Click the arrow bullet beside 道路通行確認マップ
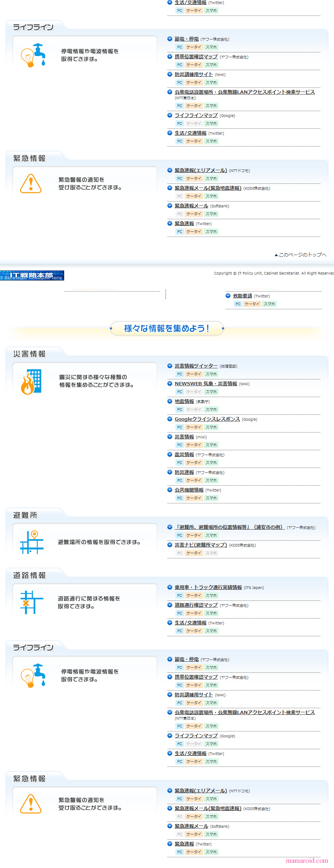 click(x=170, y=605)
